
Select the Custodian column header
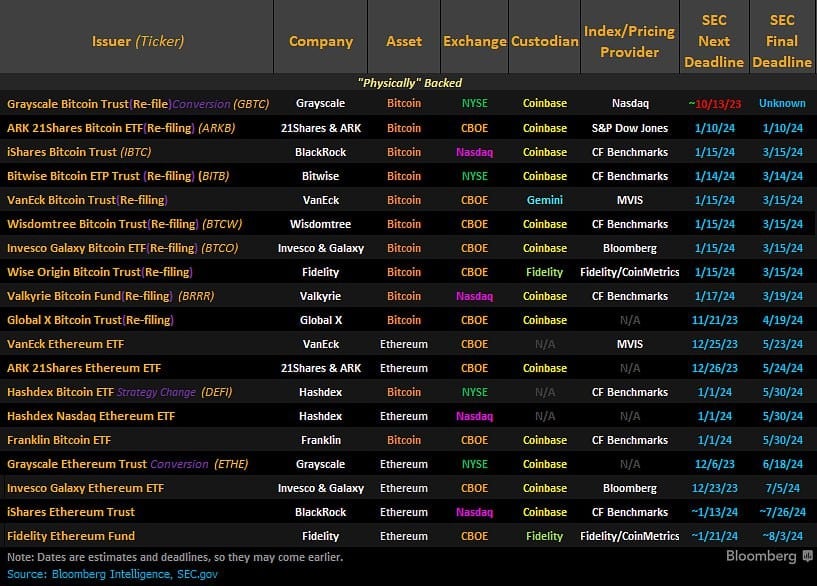(x=545, y=42)
